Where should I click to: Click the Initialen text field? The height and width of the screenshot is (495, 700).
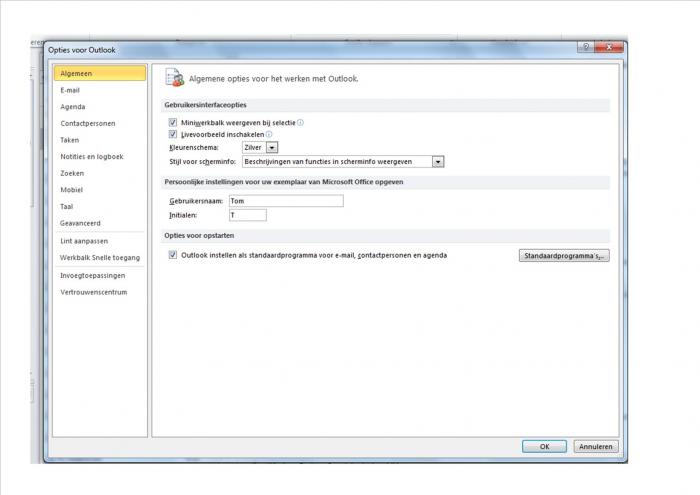248,215
